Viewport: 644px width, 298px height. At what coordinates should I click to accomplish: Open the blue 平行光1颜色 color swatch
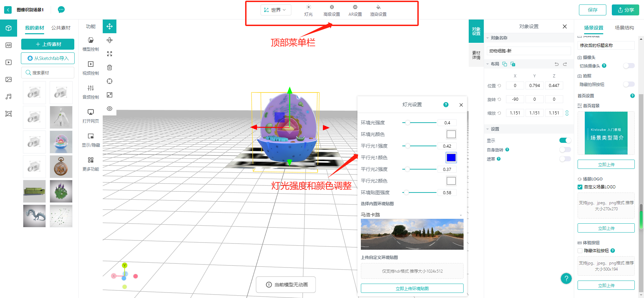click(451, 158)
